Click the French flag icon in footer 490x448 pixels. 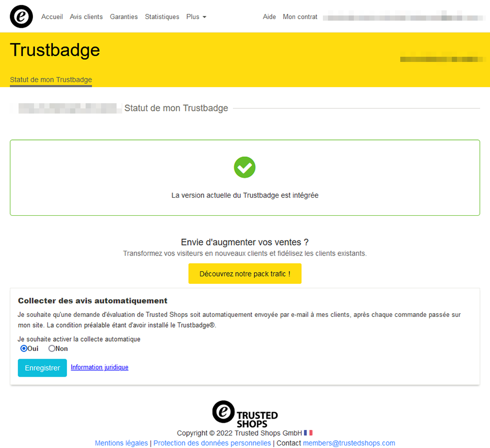pyautogui.click(x=308, y=433)
